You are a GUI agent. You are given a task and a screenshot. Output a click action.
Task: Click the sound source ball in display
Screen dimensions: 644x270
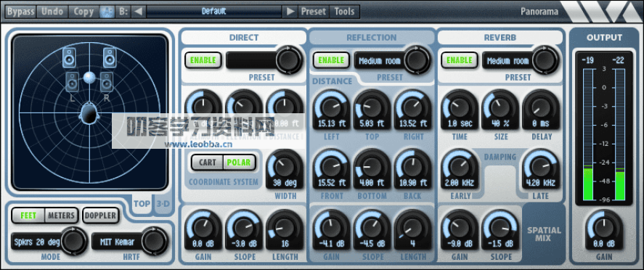pos(89,77)
